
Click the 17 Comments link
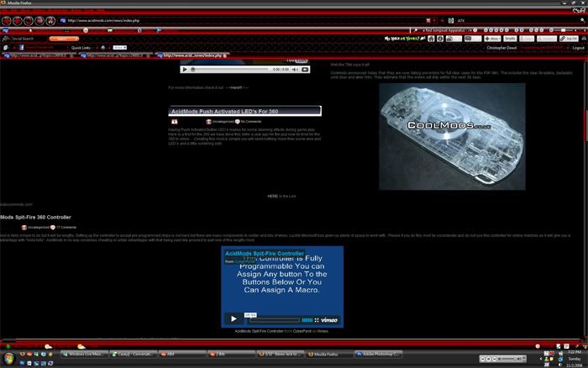tap(66, 228)
